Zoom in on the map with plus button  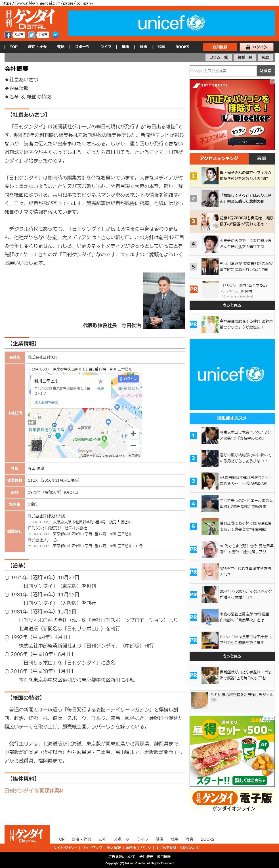point(133,433)
